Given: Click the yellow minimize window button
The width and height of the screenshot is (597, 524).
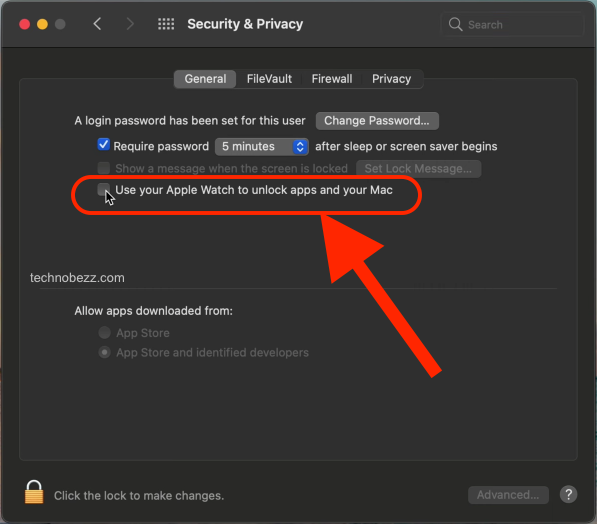Looking at the screenshot, I should (42, 24).
